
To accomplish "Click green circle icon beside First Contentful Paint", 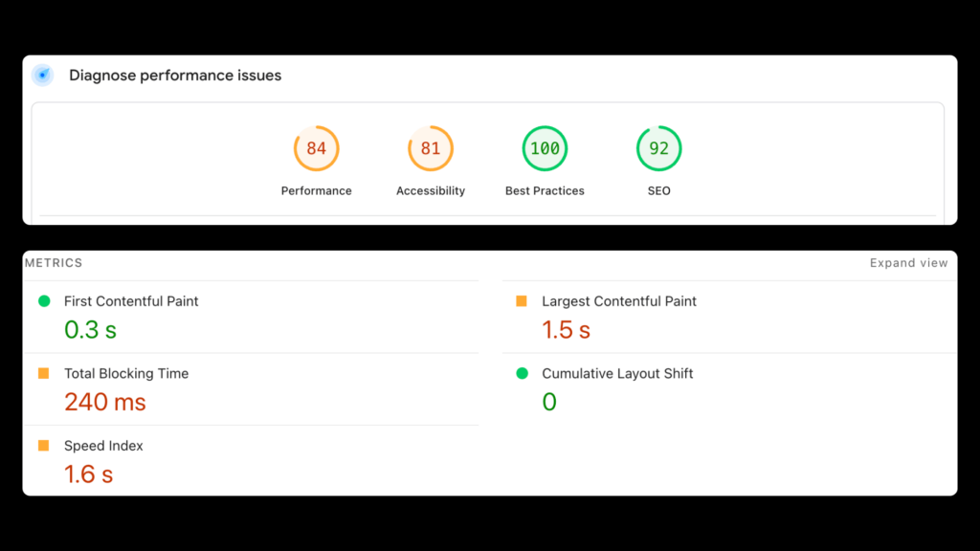I will click(x=44, y=301).
